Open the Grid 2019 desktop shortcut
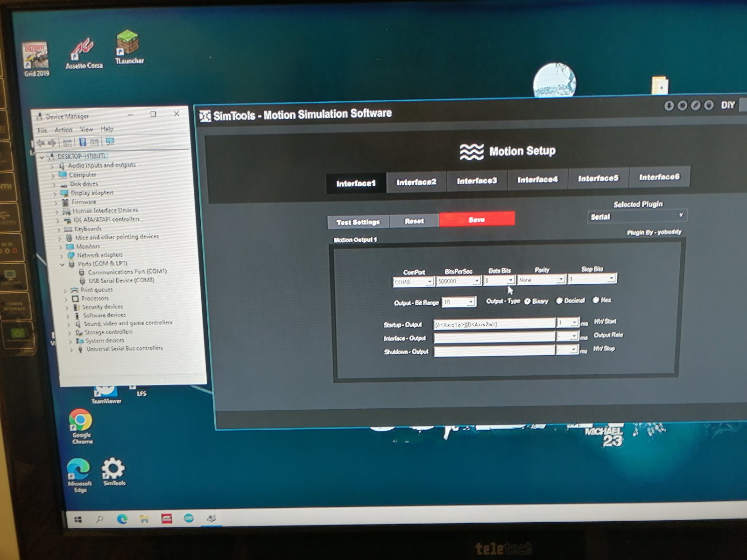Image resolution: width=747 pixels, height=560 pixels. pyautogui.click(x=36, y=59)
